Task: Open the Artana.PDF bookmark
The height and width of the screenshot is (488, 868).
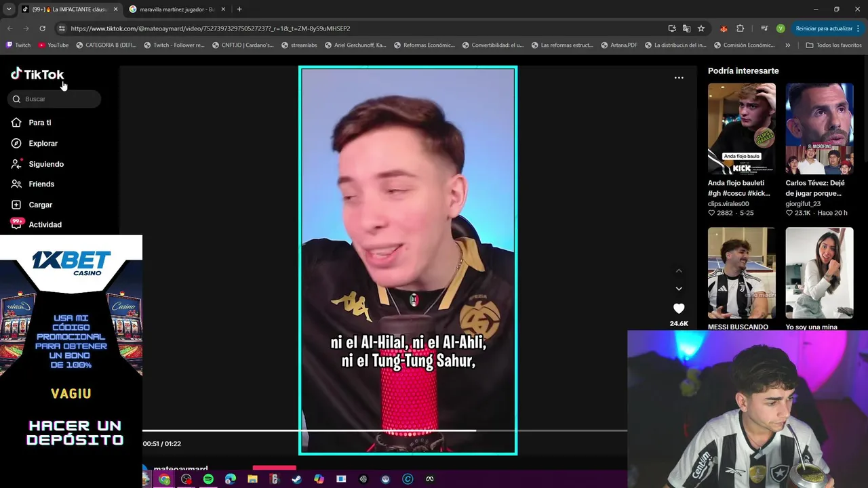Action: click(618, 45)
